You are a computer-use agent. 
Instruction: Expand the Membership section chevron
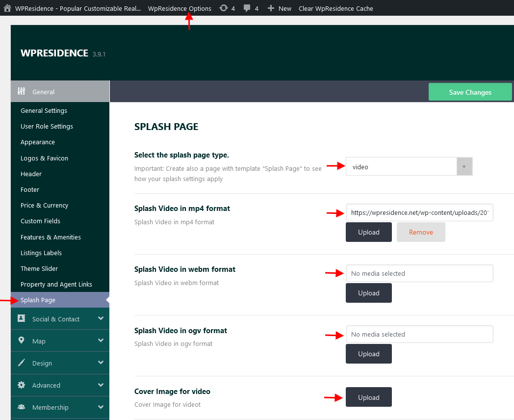pyautogui.click(x=101, y=407)
